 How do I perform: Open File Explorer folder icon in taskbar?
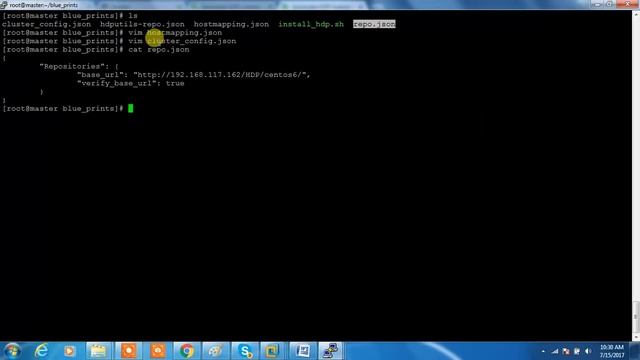tap(98, 351)
